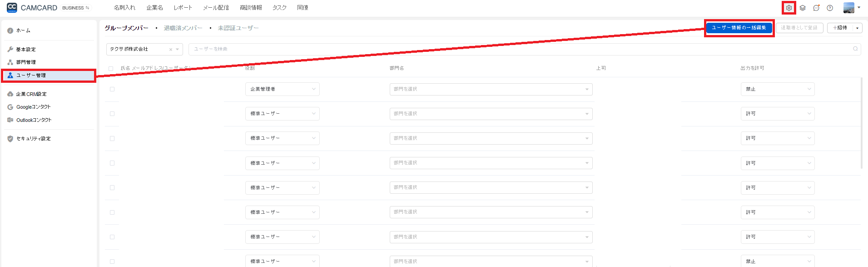The image size is (868, 267).
Task: Open the first row 部門を選択 dropdown
Action: [x=491, y=89]
